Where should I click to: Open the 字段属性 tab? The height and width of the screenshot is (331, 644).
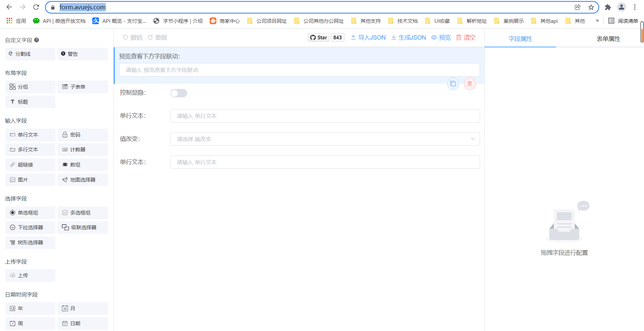pyautogui.click(x=520, y=39)
